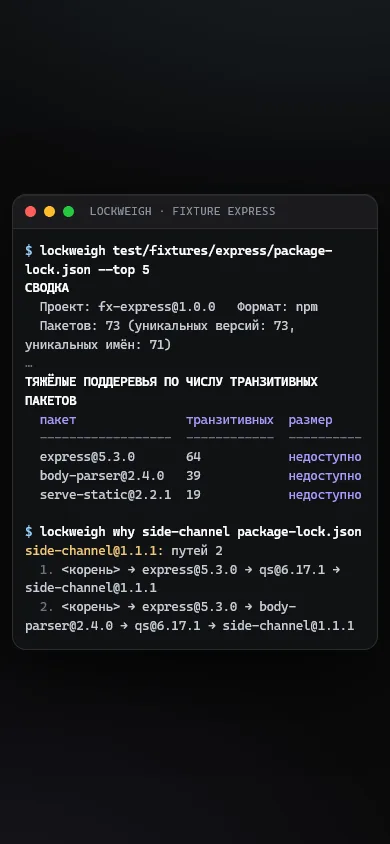
Task: Select the LOCKWEIGH · FIXTURE EXPRESS title text
Action: [x=182, y=212]
